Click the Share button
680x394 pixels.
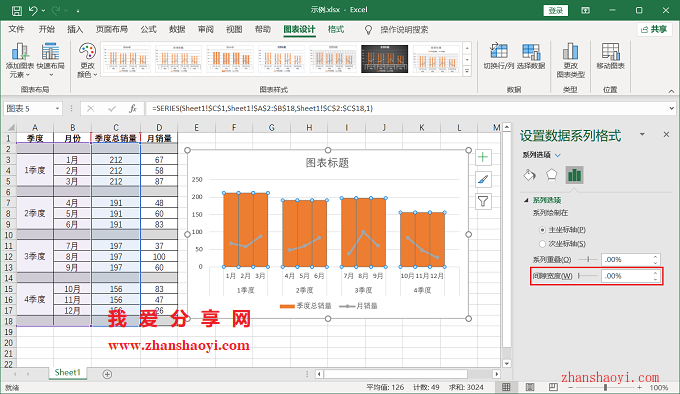(654, 29)
